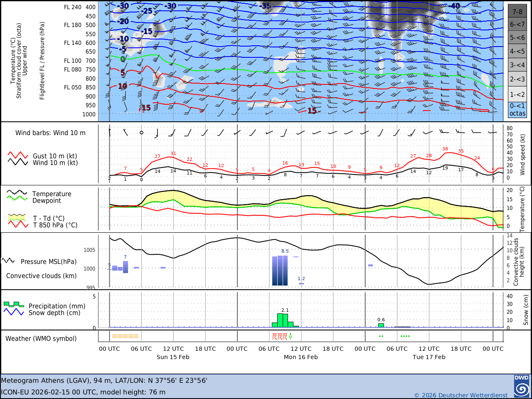The width and height of the screenshot is (532, 399).
Task: Click the -40 isotherm label in upper air panel
Action: [x=454, y=6]
